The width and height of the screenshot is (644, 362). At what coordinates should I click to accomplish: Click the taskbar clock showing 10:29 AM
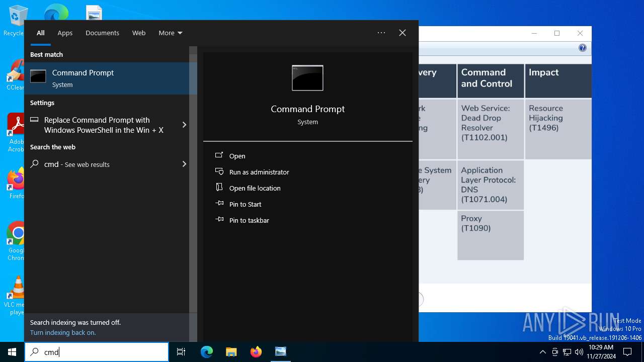coord(601,352)
